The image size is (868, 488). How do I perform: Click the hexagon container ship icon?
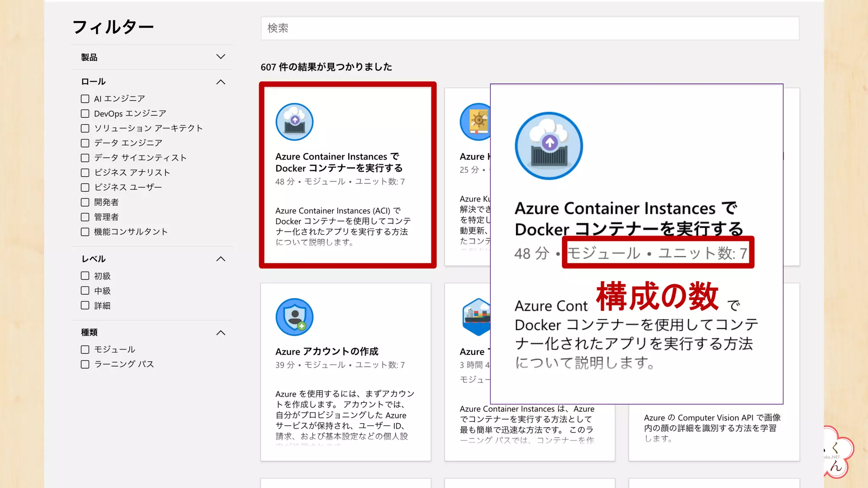[476, 317]
